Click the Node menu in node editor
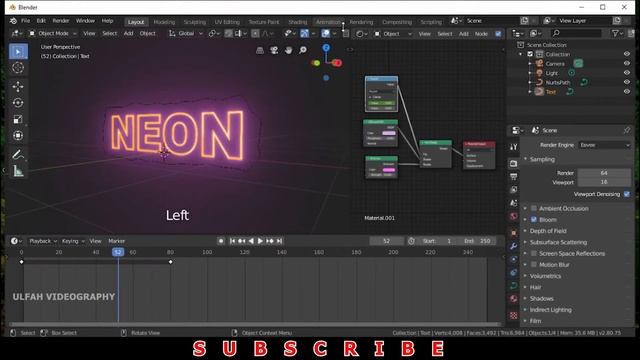This screenshot has width=640, height=360. 481,34
